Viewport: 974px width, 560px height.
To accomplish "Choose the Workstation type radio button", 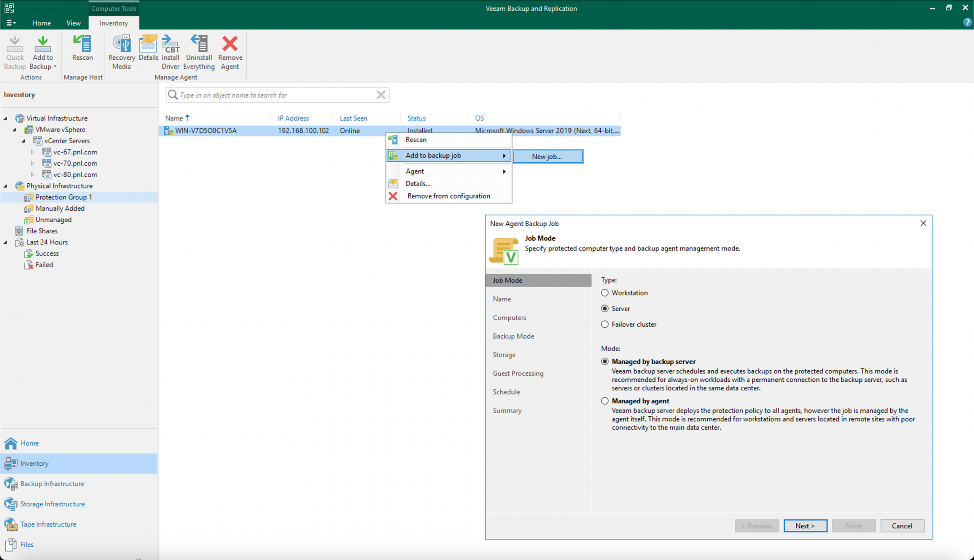I will pyautogui.click(x=605, y=293).
